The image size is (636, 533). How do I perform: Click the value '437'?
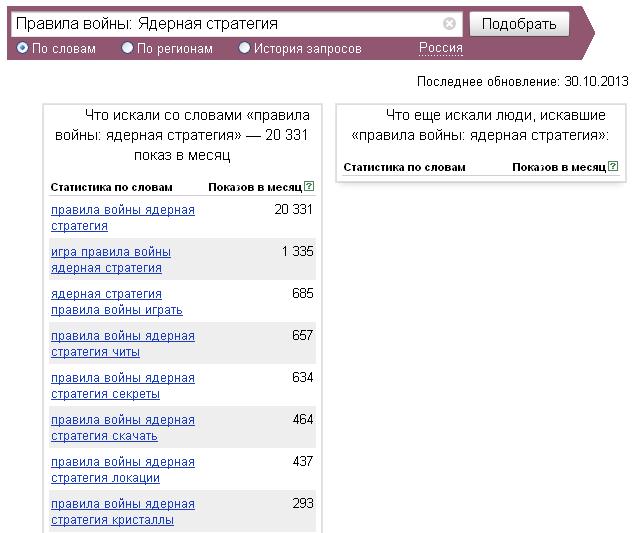303,461
